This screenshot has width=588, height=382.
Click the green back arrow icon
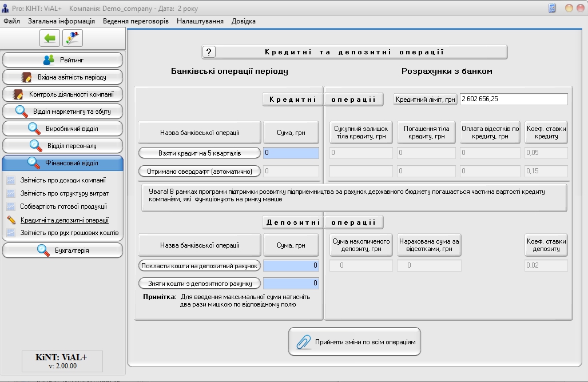(50, 38)
